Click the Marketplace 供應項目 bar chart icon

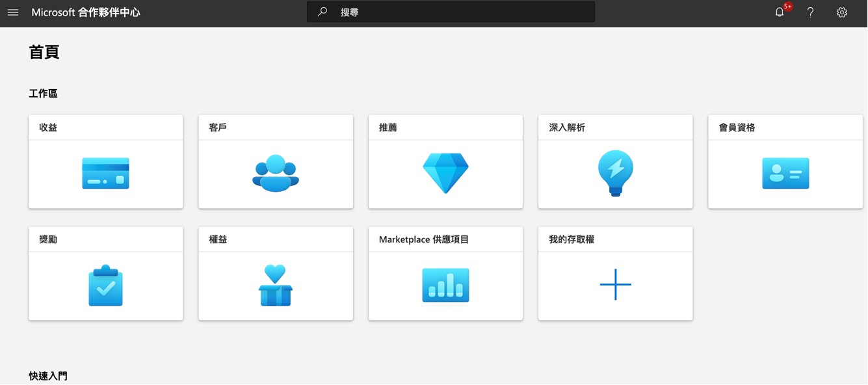pos(445,285)
